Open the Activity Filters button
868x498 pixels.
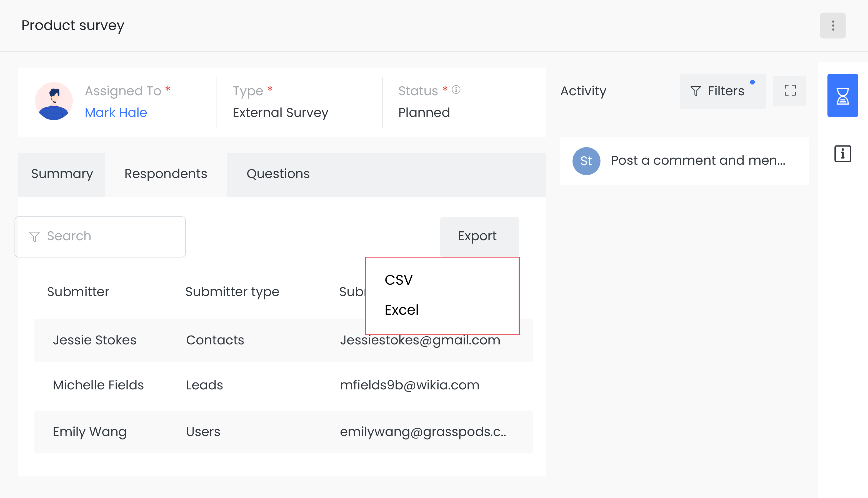(722, 91)
